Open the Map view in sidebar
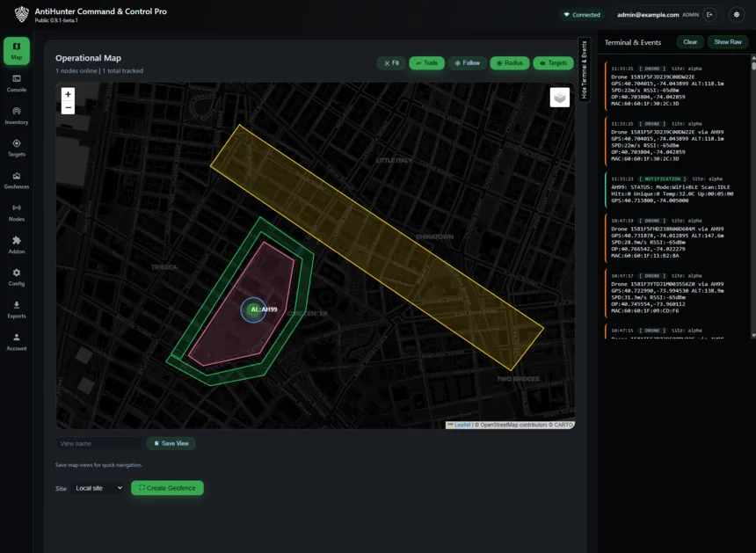Screen dimensions: 756x553 [17, 51]
